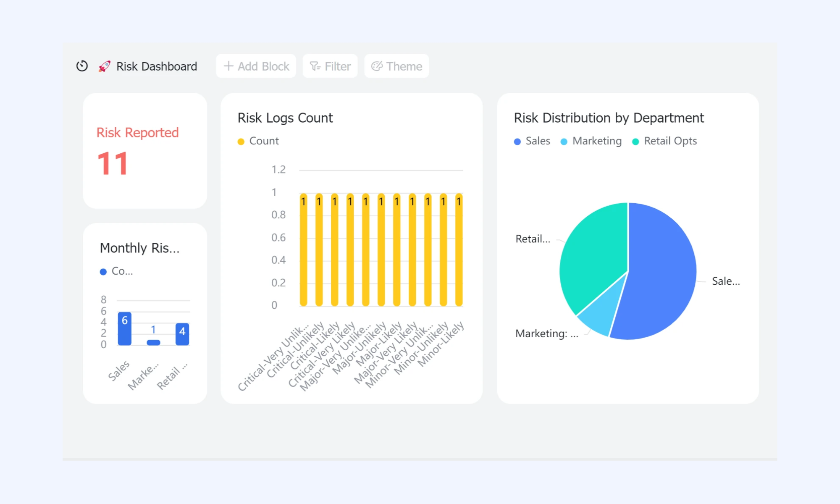Viewport: 840px width, 504px height.
Task: Toggle the yellow Count legend in Risk Logs
Action: [258, 141]
